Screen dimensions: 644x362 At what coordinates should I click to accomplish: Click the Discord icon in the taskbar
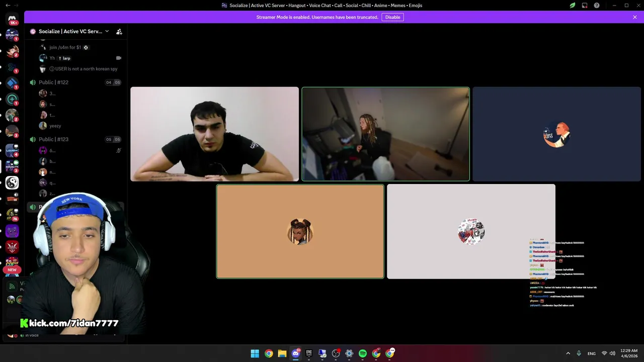pyautogui.click(x=296, y=353)
